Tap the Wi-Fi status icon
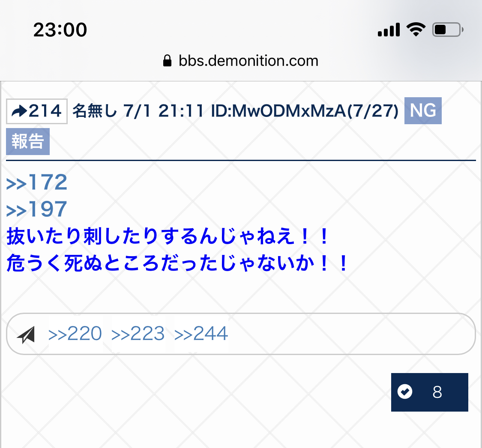 416,30
